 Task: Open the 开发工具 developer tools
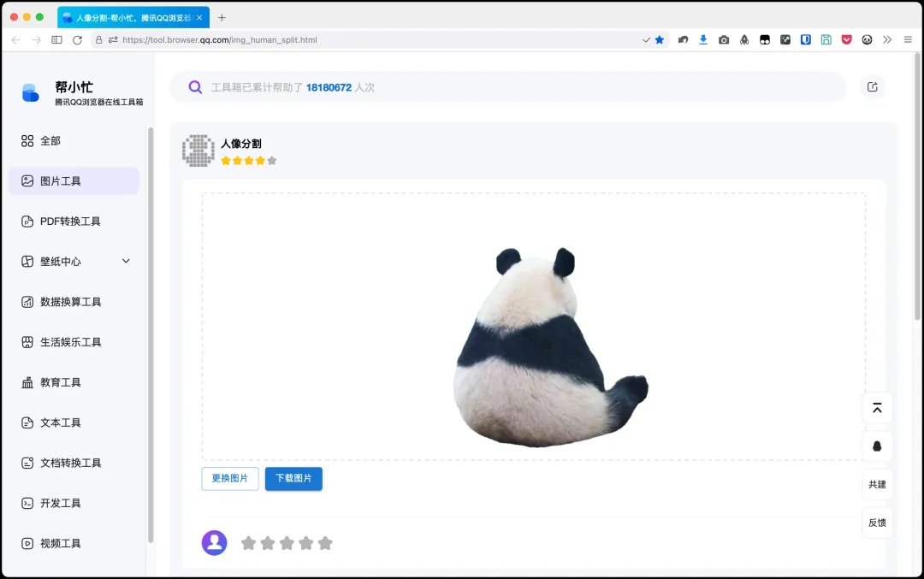tap(63, 502)
